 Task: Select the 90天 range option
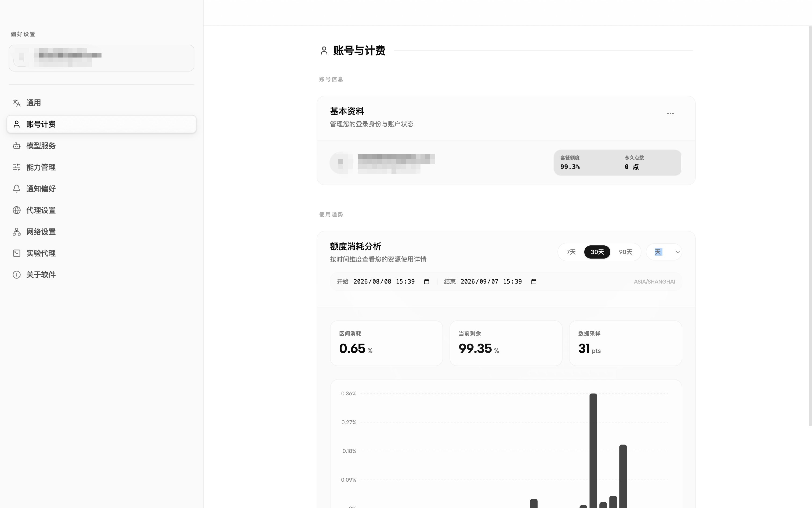click(625, 252)
